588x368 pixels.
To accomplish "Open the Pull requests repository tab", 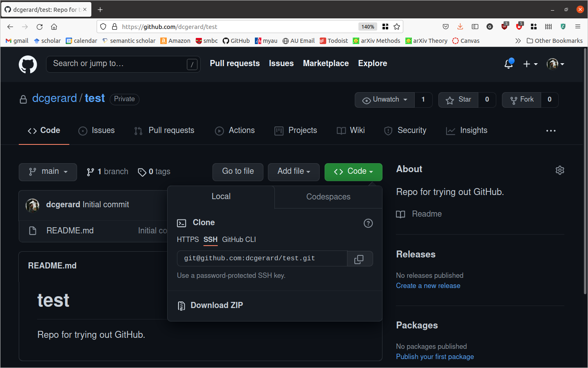I will (164, 131).
